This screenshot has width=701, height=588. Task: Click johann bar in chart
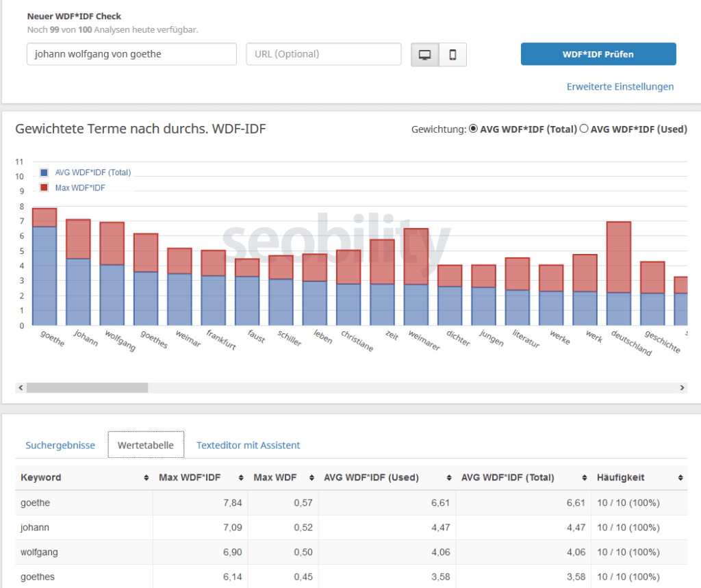pyautogui.click(x=78, y=272)
